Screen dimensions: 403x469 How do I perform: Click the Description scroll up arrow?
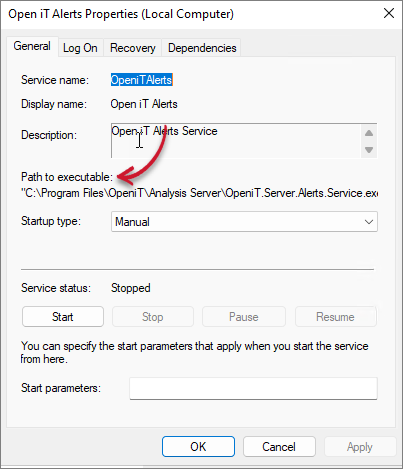(x=369, y=133)
